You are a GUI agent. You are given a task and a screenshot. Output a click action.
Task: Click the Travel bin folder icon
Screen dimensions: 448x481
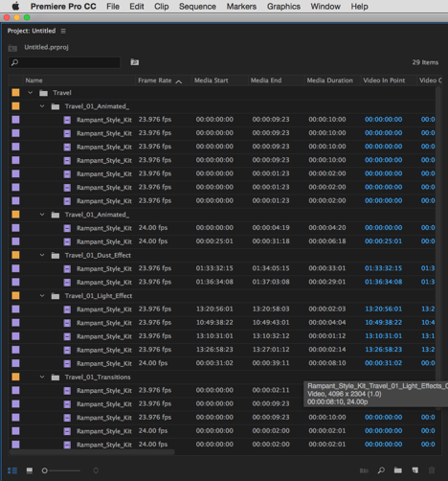point(43,93)
